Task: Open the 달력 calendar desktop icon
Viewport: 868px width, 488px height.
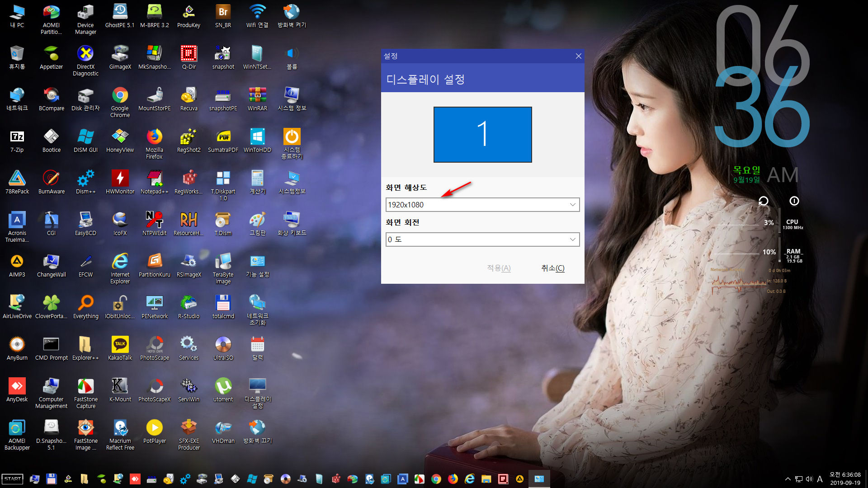Action: [x=257, y=348]
